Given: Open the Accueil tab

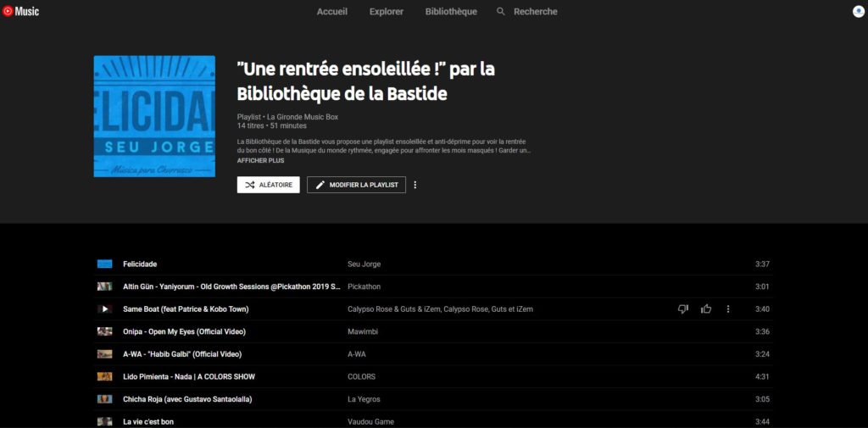Looking at the screenshot, I should (332, 12).
